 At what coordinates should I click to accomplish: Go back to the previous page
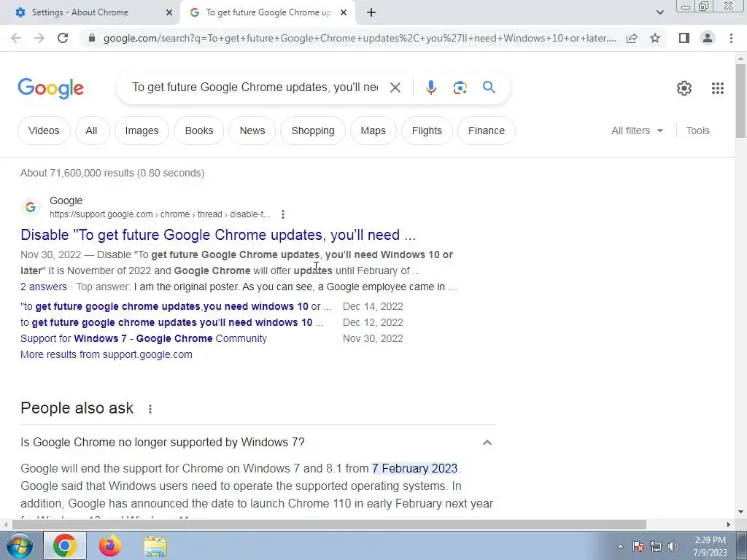16,38
